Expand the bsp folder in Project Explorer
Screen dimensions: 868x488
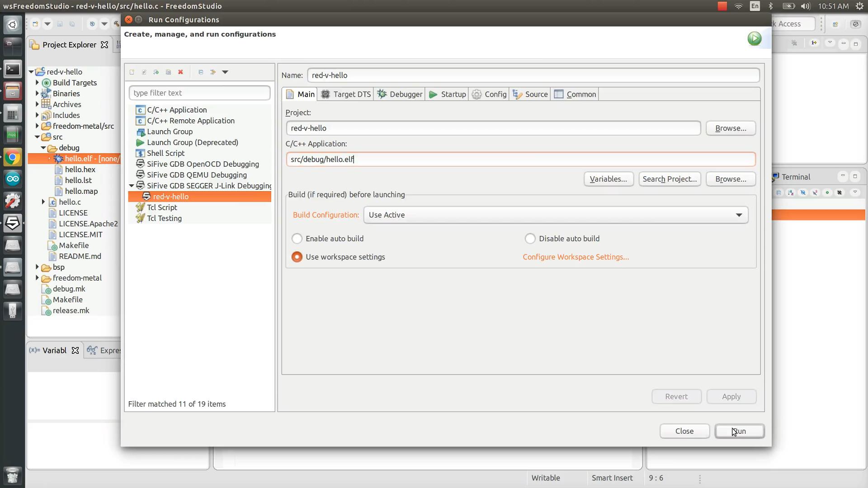pyautogui.click(x=37, y=267)
